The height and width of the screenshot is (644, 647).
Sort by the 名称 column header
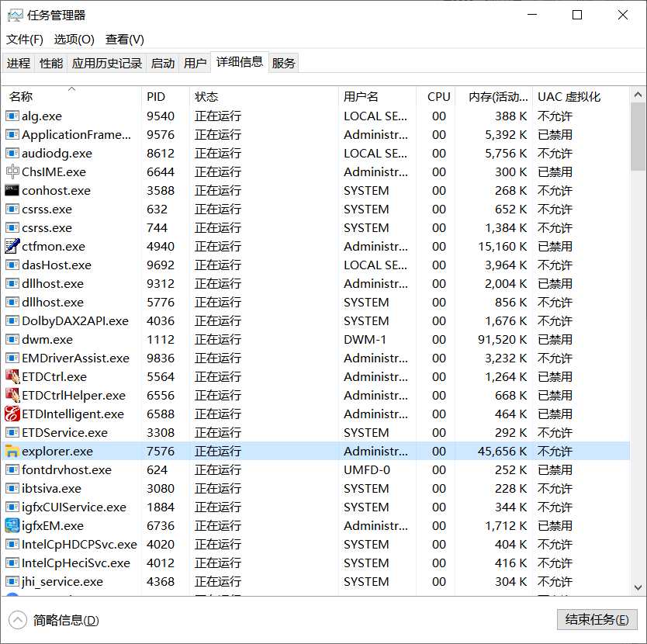[71, 96]
